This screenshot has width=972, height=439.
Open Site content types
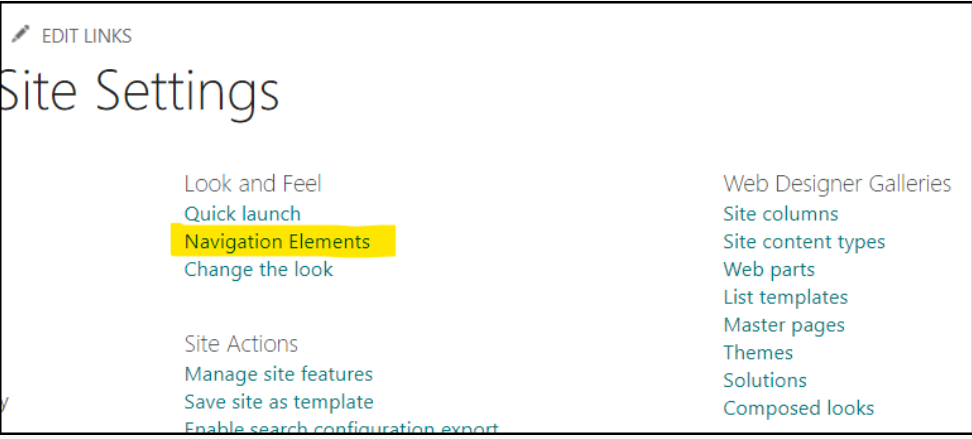(804, 242)
